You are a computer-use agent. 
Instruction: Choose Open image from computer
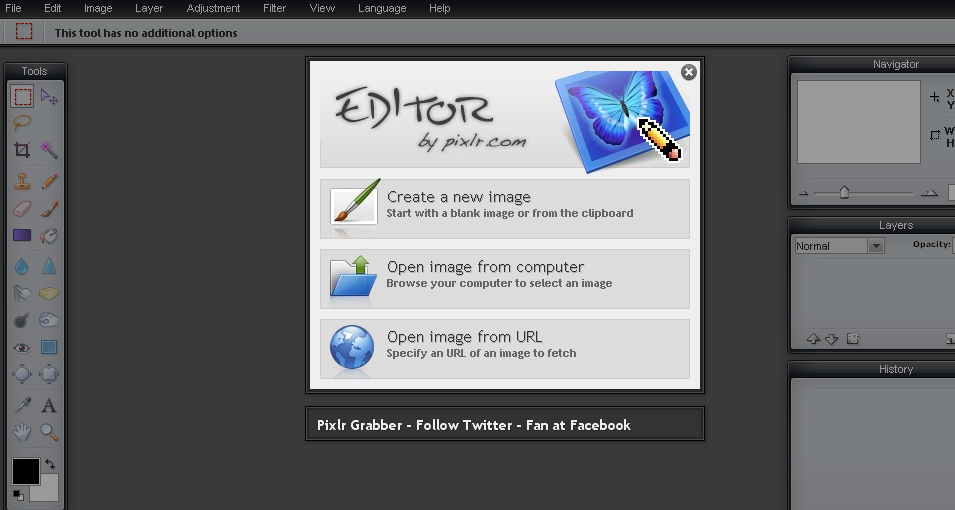(x=505, y=278)
